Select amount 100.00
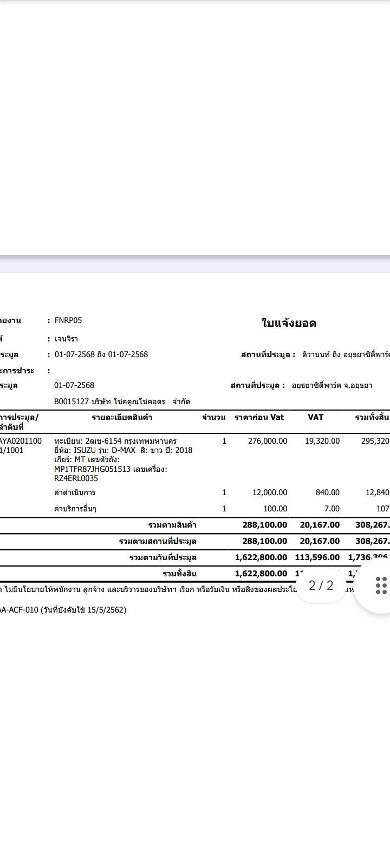Viewport: 390px width, 868px height. (x=275, y=509)
